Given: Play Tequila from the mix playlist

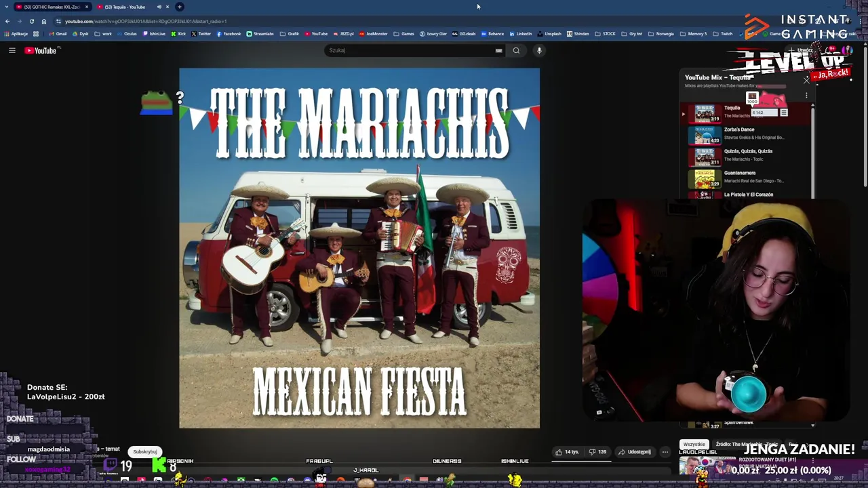Looking at the screenshot, I should (x=746, y=113).
